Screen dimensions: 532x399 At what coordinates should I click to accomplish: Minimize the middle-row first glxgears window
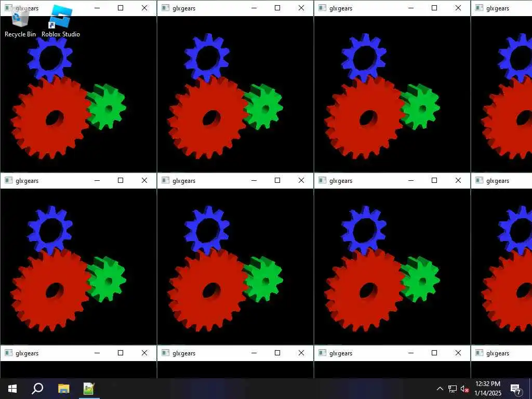tap(97, 180)
